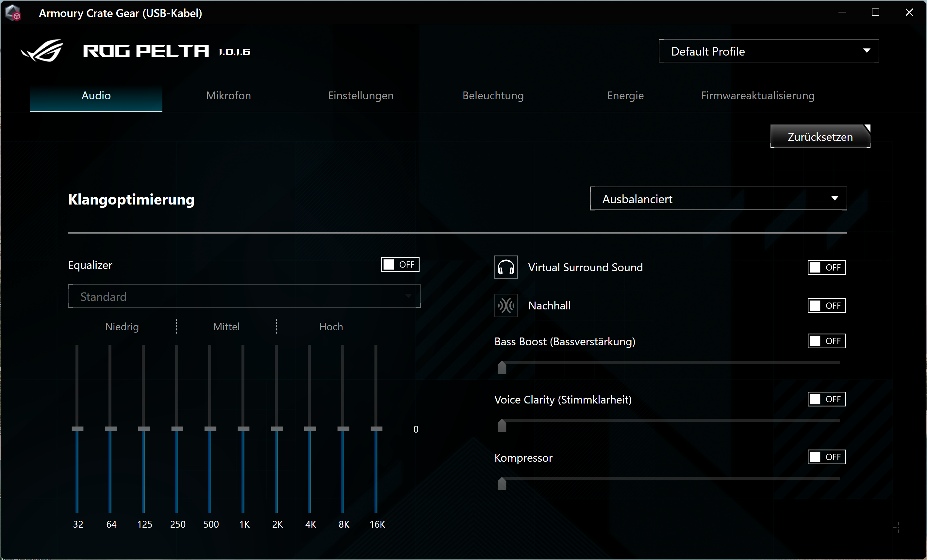
Task: Click the 125 Hz equalizer slider handle
Action: [x=144, y=429]
